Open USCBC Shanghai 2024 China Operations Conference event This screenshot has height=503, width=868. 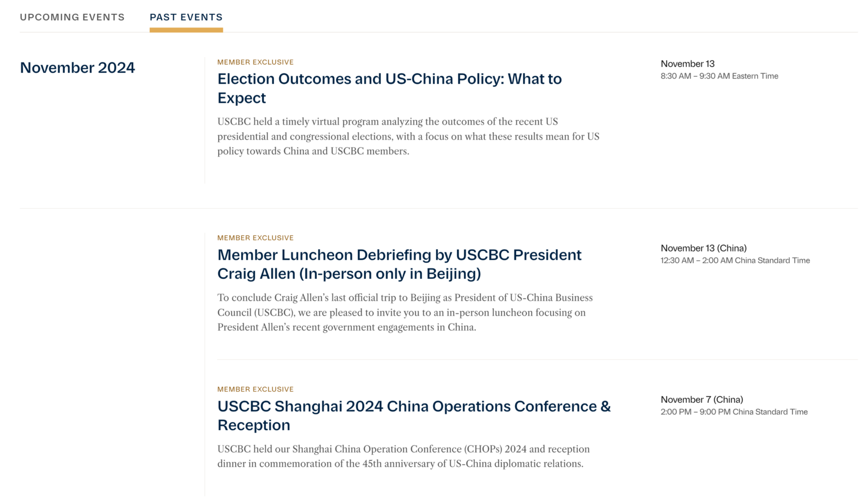[414, 415]
